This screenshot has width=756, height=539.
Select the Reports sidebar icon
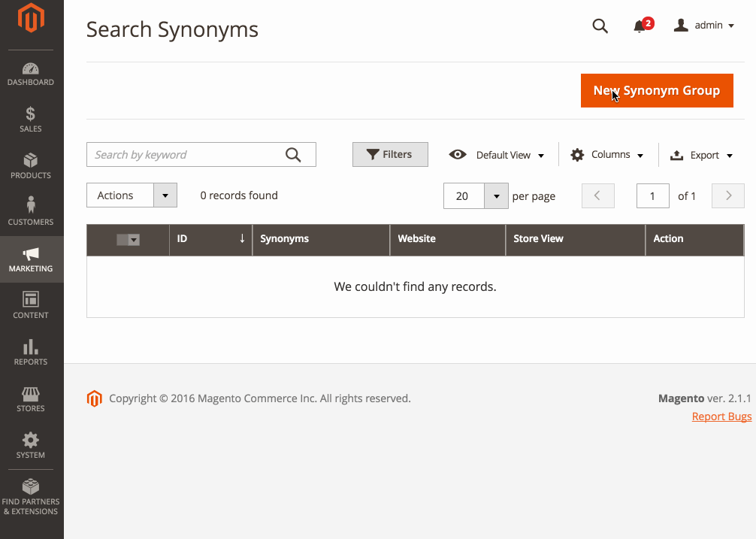coord(31,353)
